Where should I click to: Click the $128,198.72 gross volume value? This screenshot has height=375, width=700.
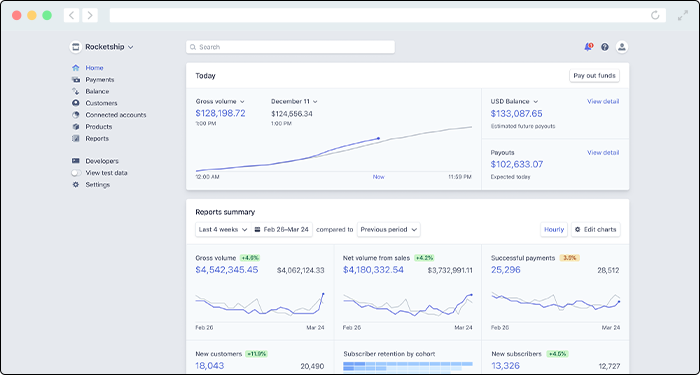(x=221, y=113)
